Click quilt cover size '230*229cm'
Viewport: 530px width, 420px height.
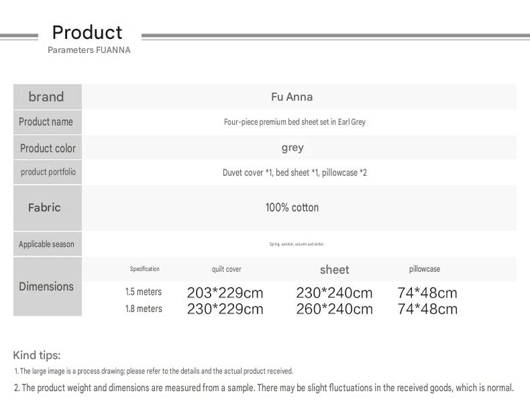[225, 309]
